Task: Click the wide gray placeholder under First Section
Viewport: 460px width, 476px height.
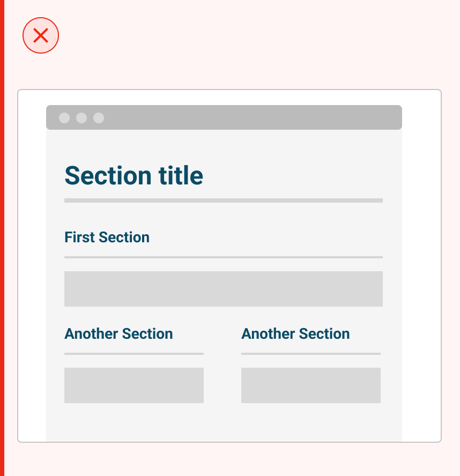Action: click(x=223, y=289)
